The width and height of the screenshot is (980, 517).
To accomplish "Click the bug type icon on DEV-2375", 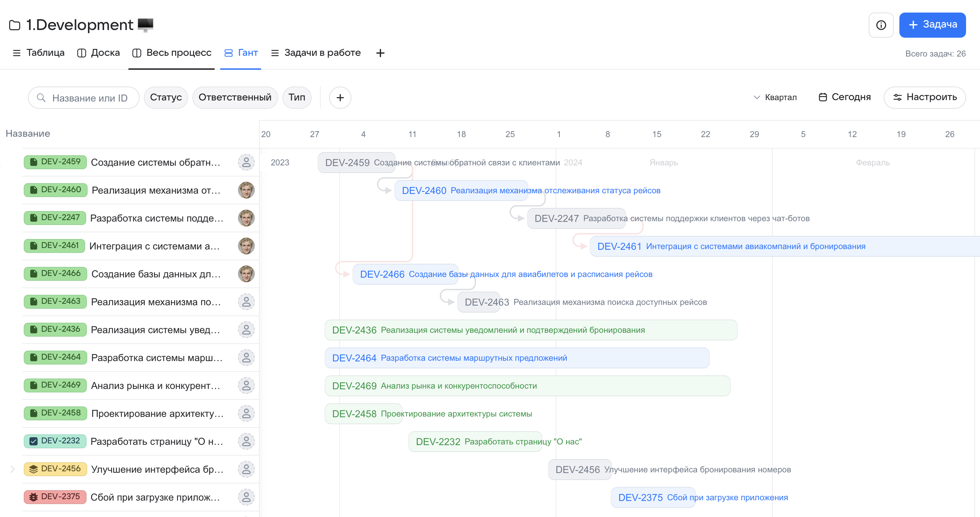I will pos(34,497).
